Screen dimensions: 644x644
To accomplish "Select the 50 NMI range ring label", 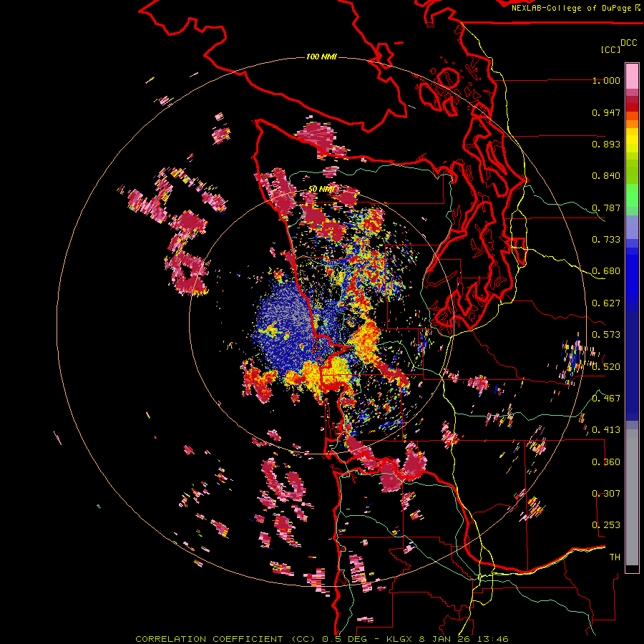I will click(x=321, y=189).
